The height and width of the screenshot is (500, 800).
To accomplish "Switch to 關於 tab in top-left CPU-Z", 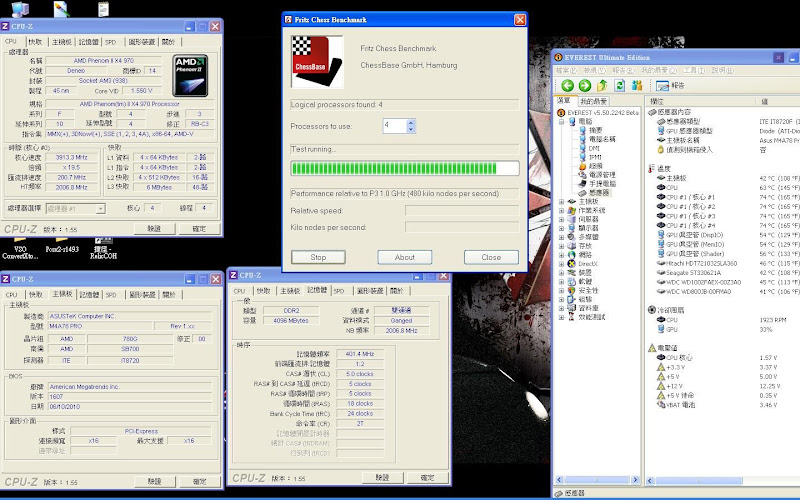I will click(168, 42).
